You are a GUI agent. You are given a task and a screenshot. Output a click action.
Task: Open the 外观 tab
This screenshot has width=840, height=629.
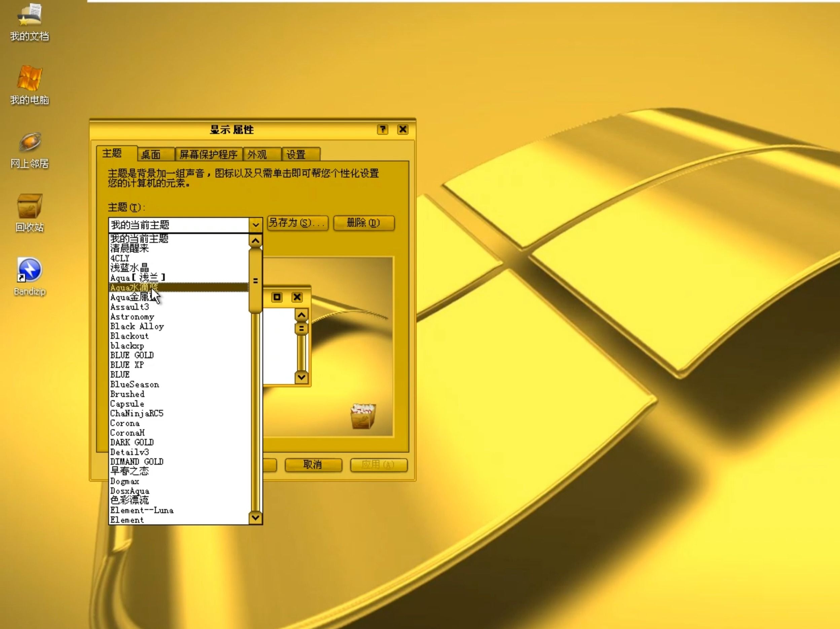(262, 155)
